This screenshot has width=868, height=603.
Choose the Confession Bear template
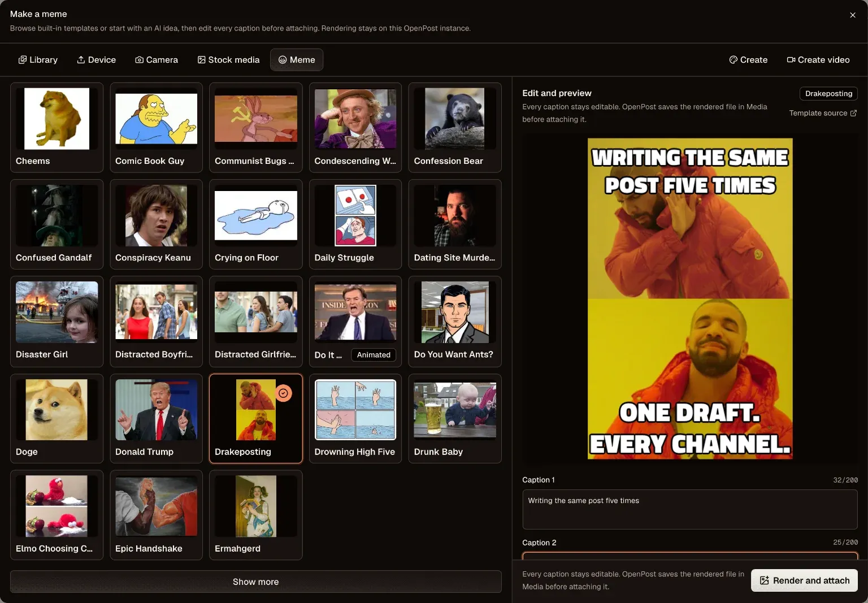tap(455, 127)
